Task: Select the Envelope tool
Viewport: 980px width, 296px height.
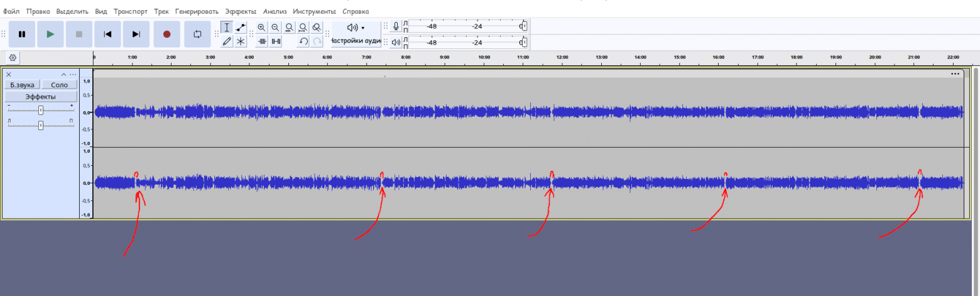Action: tap(241, 28)
